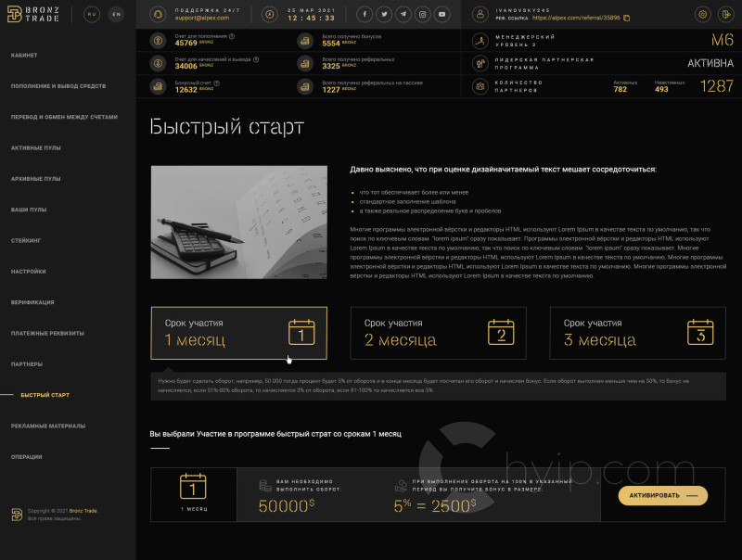The image size is (742, 560).
Task: Open Партнеры section
Action: [x=27, y=364]
